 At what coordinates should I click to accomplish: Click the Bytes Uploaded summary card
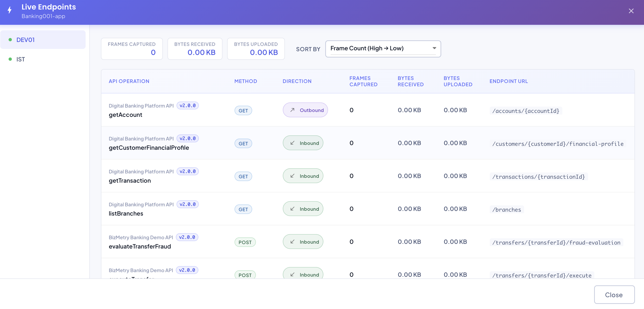coord(256,49)
